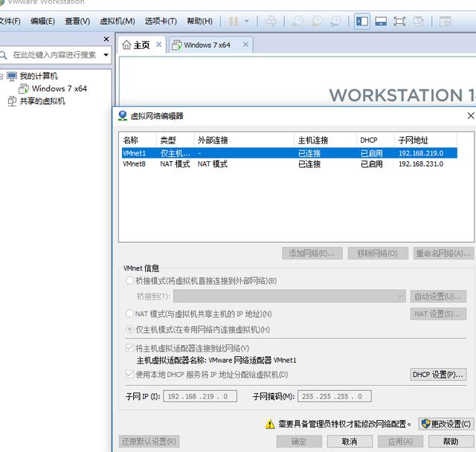
Task: Click the take snapshot toolbar icon
Action: tap(297, 22)
